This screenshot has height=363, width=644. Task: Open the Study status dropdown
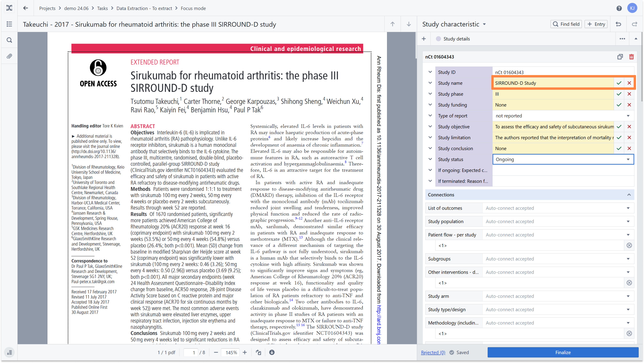563,159
